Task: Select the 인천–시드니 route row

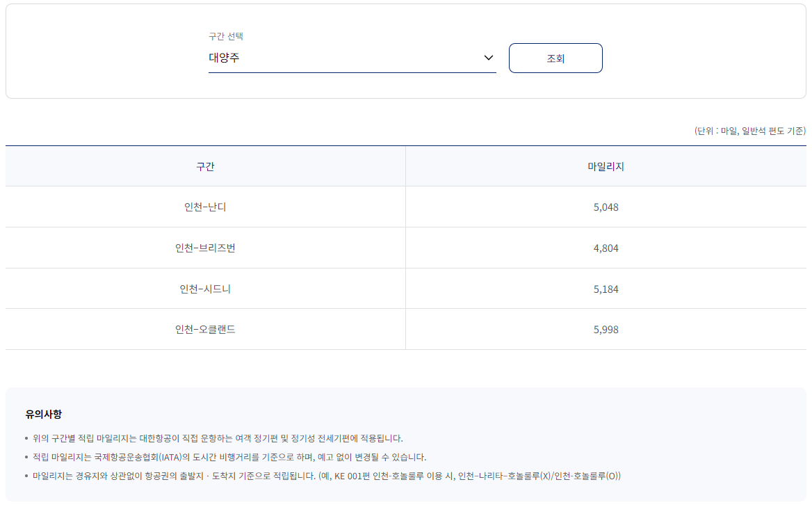Action: point(205,288)
